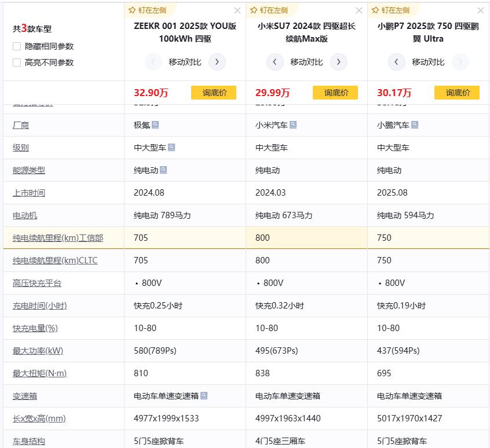The height and width of the screenshot is (448, 490).
Task: Remove 小鹏P7 from the comparison
Action: [x=481, y=10]
